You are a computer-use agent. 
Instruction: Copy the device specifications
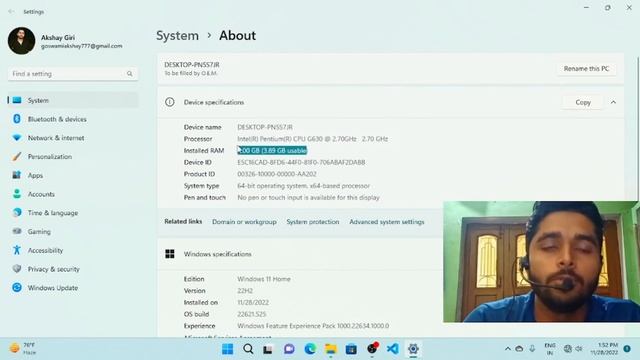(583, 102)
